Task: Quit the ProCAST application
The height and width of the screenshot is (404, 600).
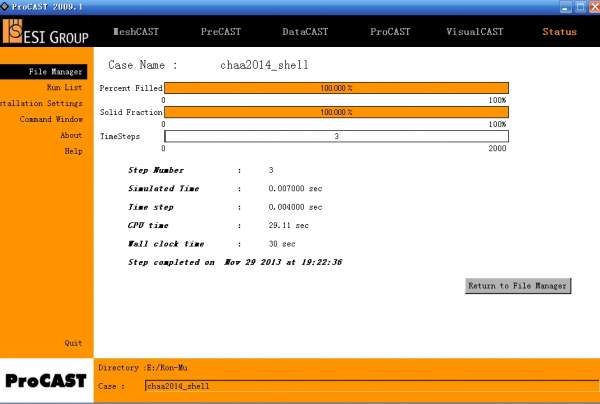Action: click(73, 343)
